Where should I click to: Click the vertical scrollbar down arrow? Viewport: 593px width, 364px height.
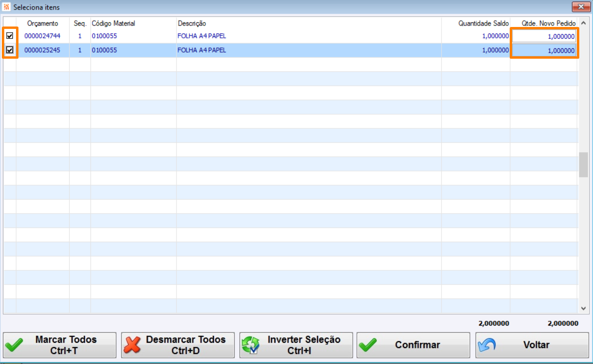583,308
